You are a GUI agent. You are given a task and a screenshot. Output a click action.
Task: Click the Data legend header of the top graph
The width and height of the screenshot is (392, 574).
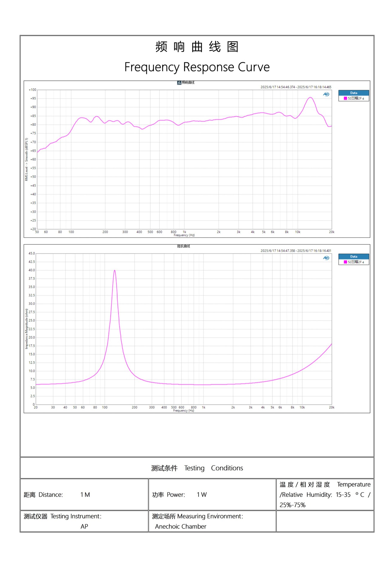354,93
